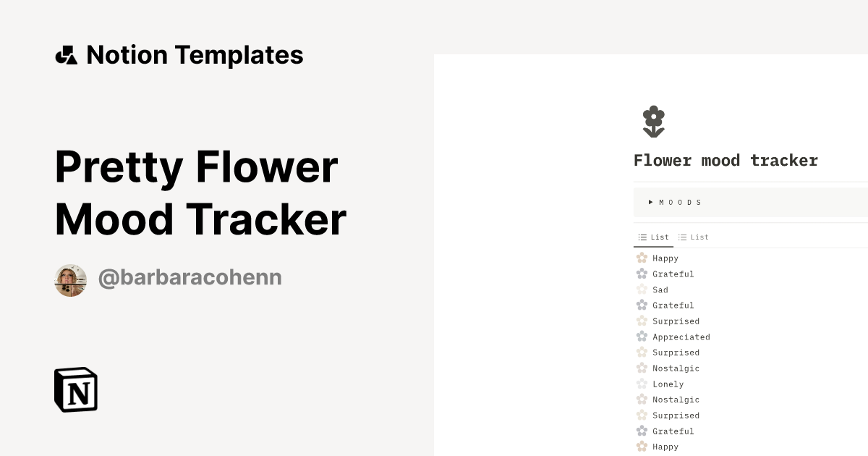
Task: Open the @barbaracohenn profile link
Action: (x=190, y=277)
